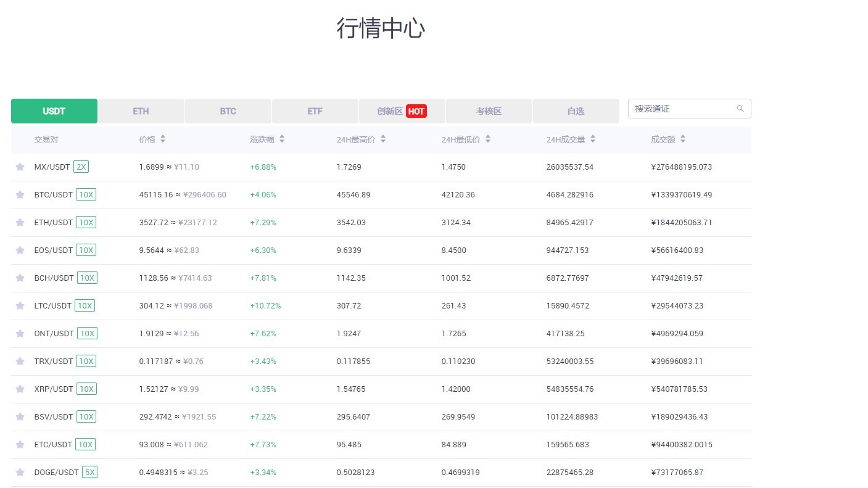Click star icon next to TRX/USDT

[20, 361]
